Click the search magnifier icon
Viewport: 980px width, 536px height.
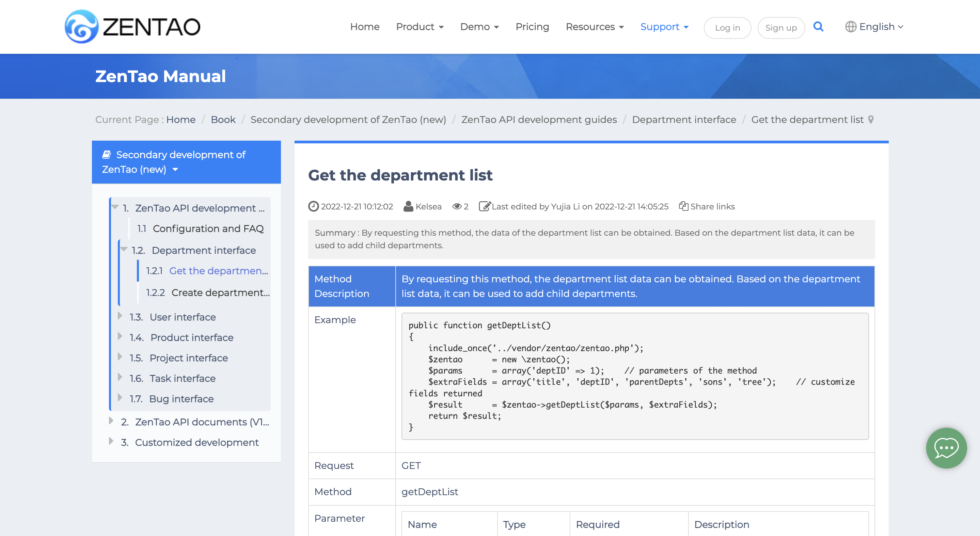818,27
